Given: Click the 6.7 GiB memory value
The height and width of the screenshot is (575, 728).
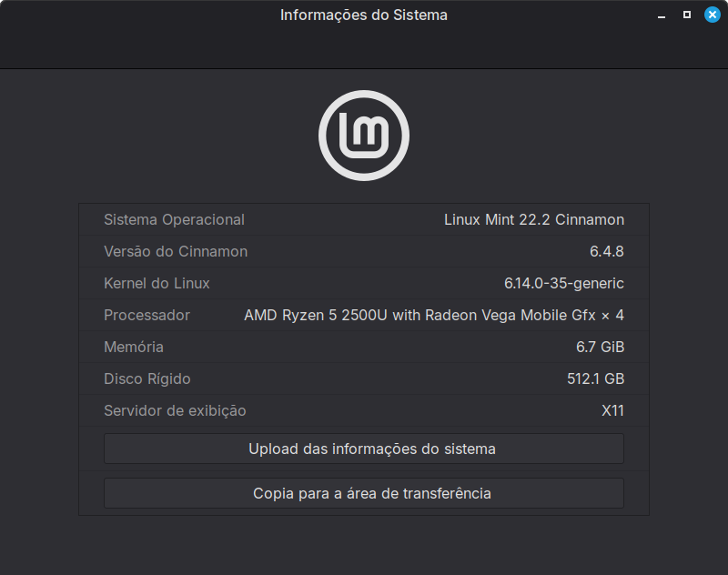Looking at the screenshot, I should [x=600, y=347].
